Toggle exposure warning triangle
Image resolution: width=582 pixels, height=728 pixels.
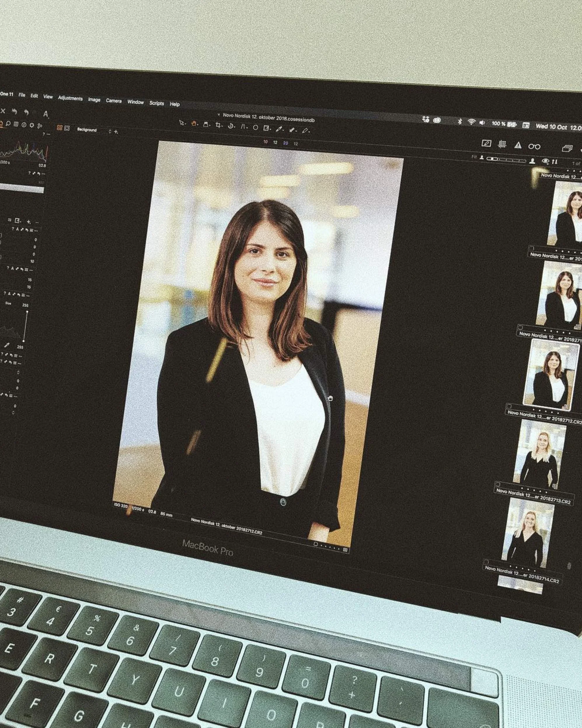point(518,146)
